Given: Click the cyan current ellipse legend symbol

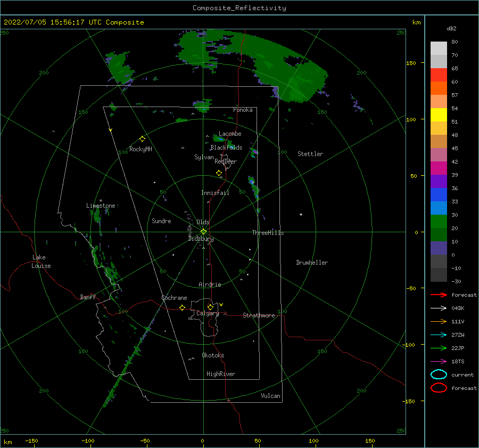Looking at the screenshot, I should [439, 374].
